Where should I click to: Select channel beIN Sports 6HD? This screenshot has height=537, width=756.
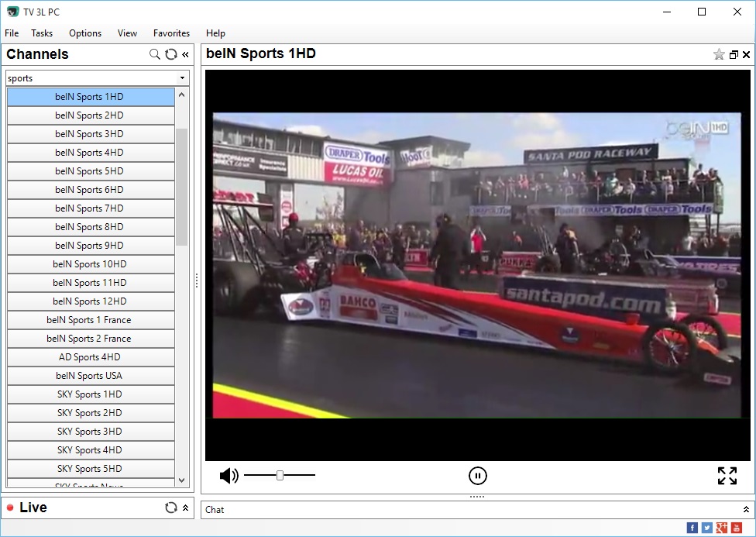tap(91, 190)
